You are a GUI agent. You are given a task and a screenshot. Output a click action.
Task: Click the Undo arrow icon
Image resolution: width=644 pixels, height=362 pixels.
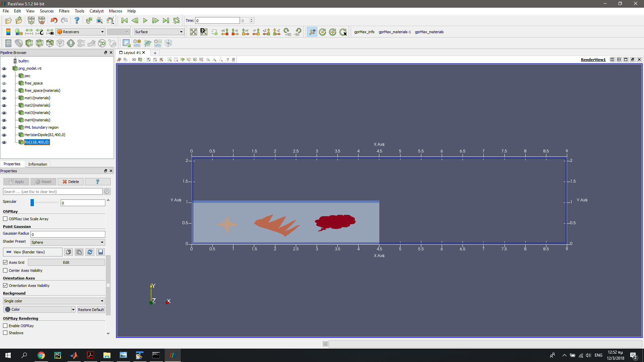tap(54, 20)
